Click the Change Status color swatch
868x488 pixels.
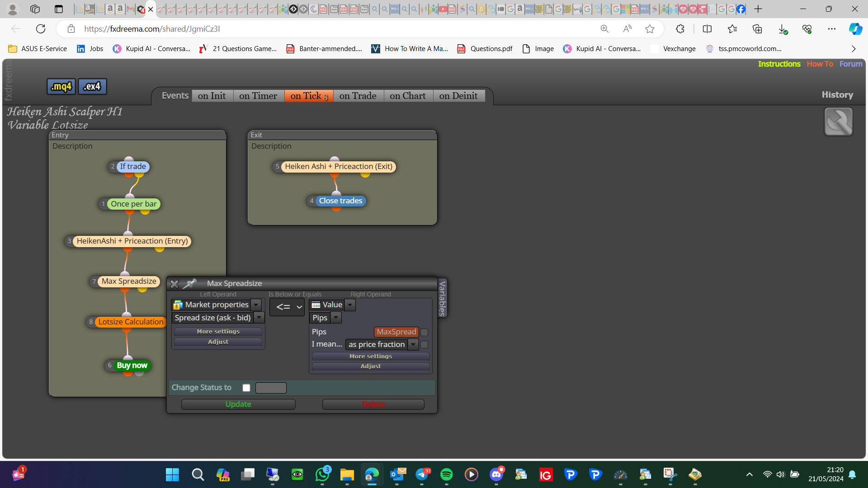click(x=271, y=388)
